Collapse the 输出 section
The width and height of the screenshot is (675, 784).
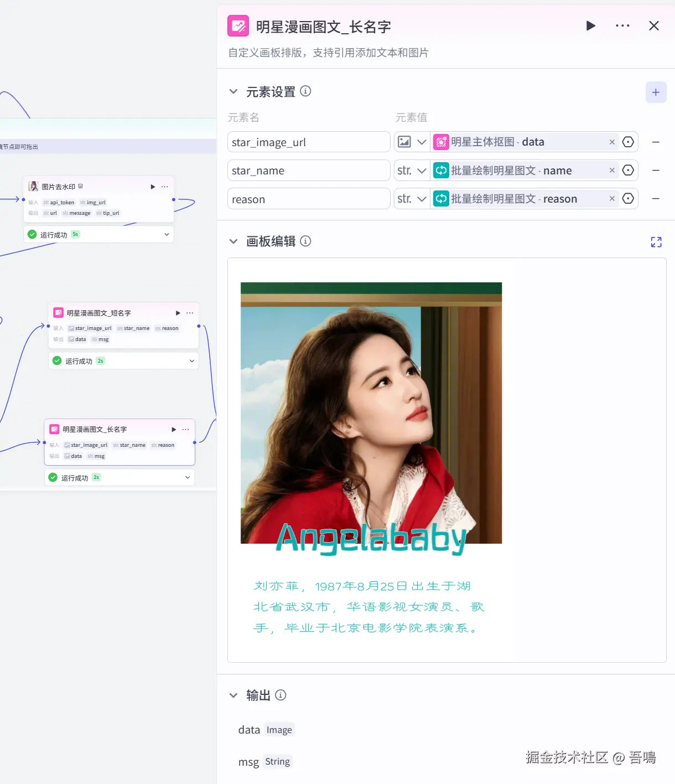tap(233, 695)
